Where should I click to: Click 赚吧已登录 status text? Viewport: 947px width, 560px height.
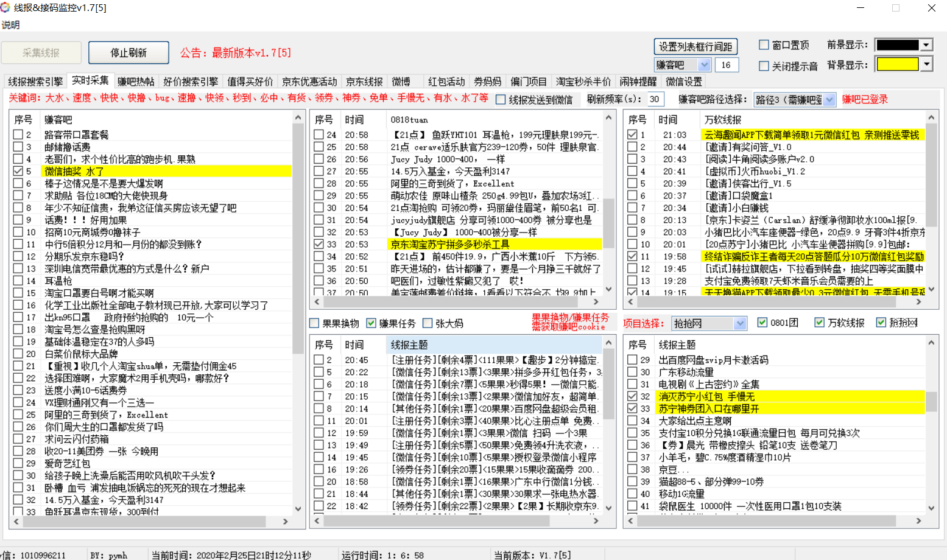pos(865,99)
